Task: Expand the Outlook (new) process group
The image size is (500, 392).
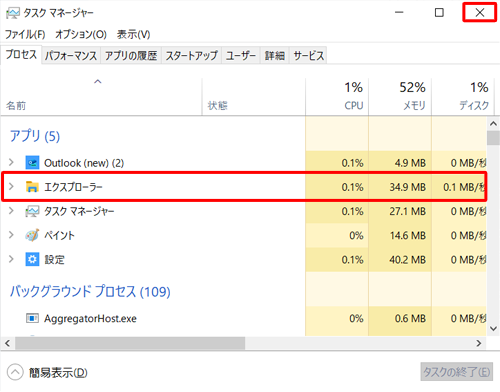Action: point(11,163)
